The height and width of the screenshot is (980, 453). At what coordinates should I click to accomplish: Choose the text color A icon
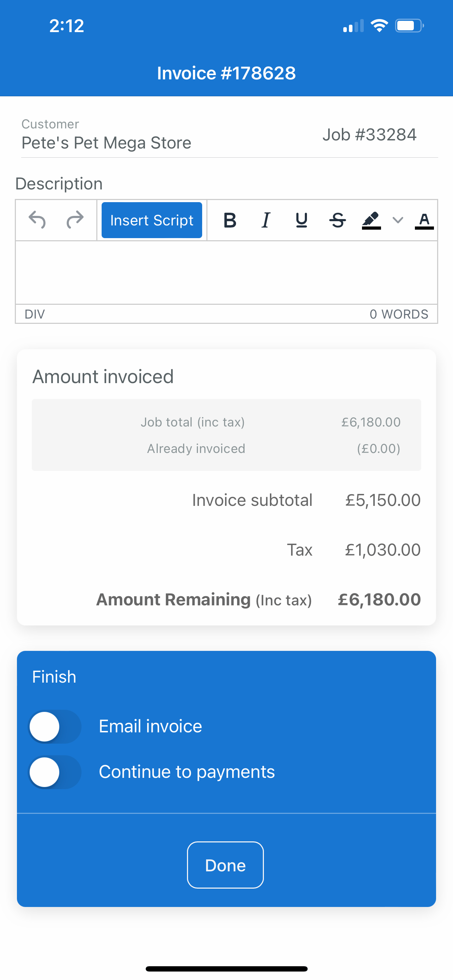click(424, 220)
